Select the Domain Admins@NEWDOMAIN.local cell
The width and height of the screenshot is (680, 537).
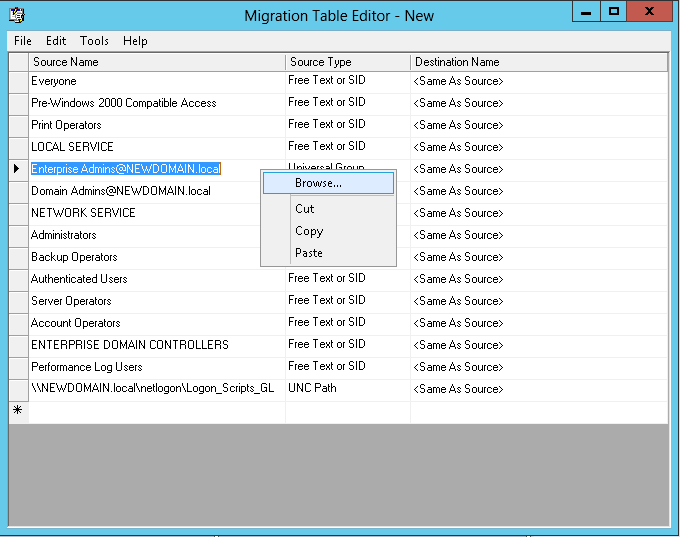pos(121,191)
